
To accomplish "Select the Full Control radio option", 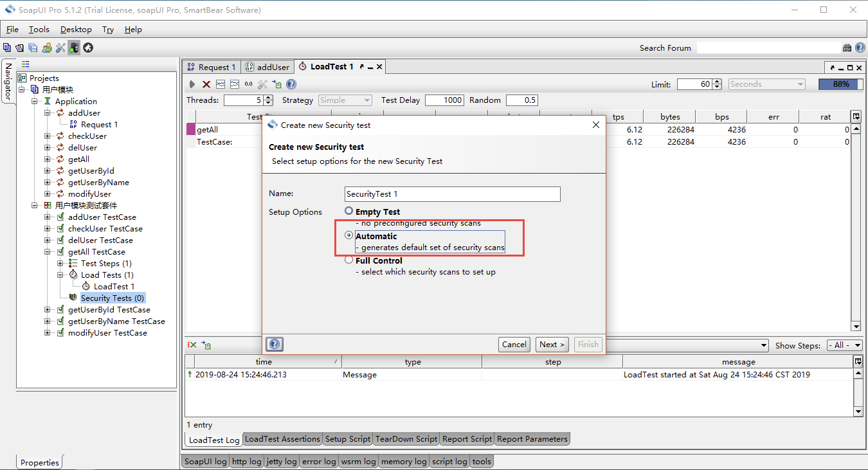I will point(349,260).
